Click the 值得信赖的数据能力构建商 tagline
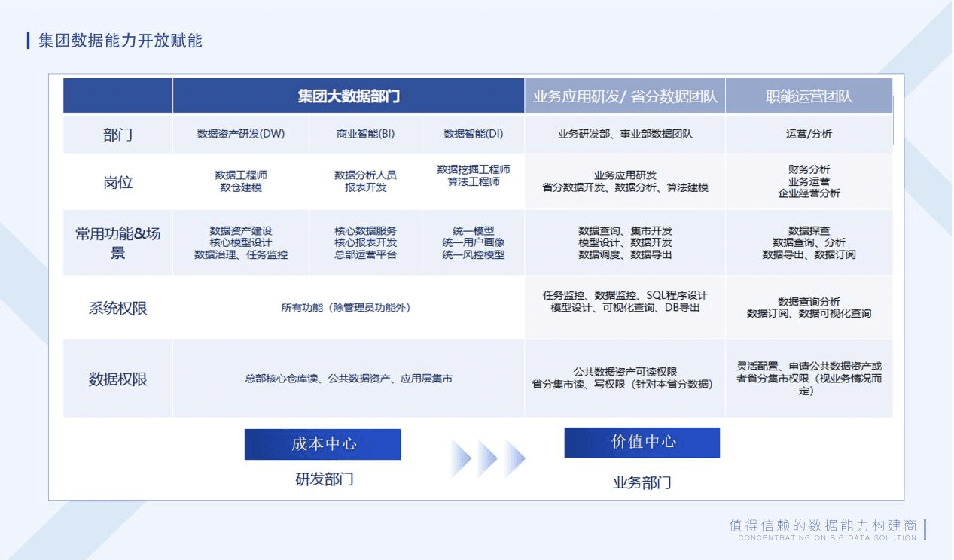This screenshot has height=560, width=954. 824,525
